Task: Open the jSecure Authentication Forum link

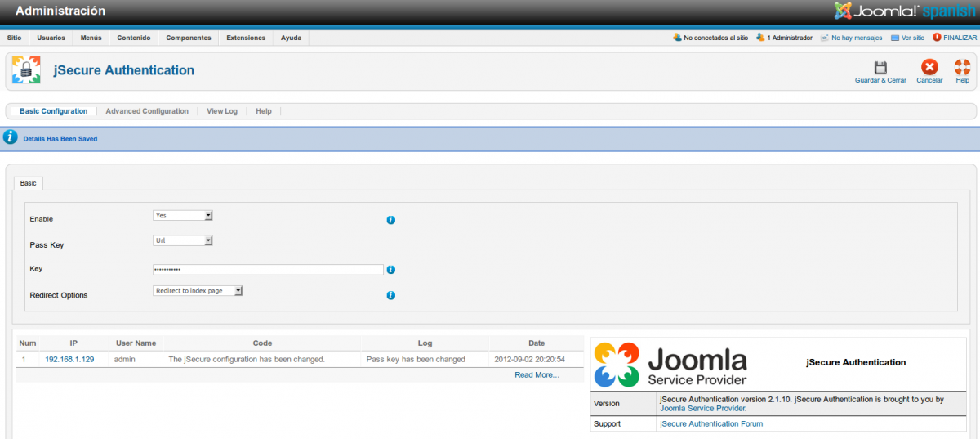Action: [x=711, y=423]
